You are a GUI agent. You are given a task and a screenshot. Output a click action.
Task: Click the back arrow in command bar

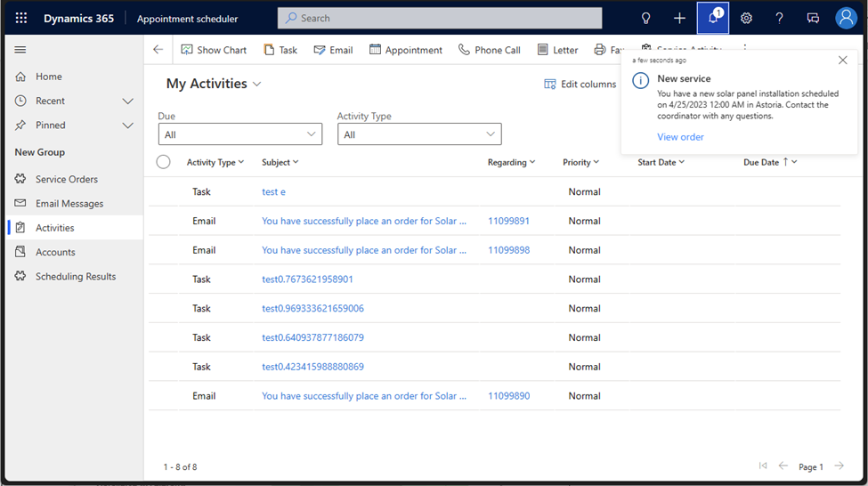158,50
